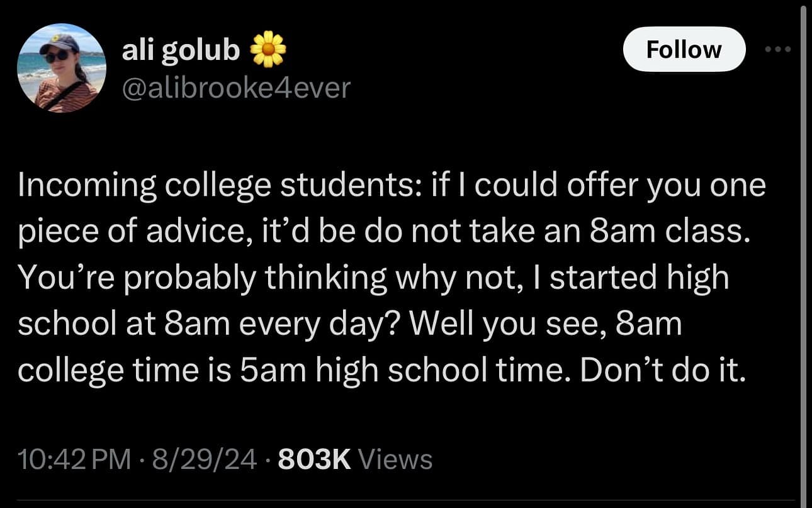
Task: Open ali golub's profile picture
Action: click(62, 69)
